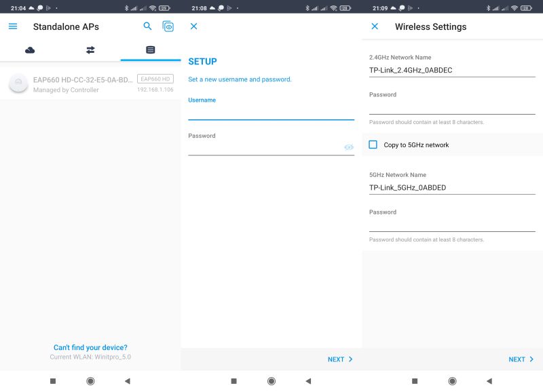Tap 'Current WLAN: Winitpro_5.0' text
The height and width of the screenshot is (392, 543).
pyautogui.click(x=90, y=357)
